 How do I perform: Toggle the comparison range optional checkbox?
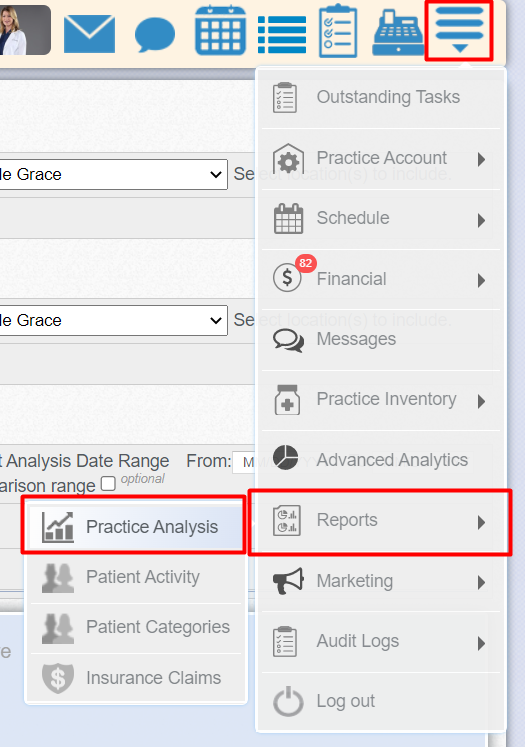108,484
